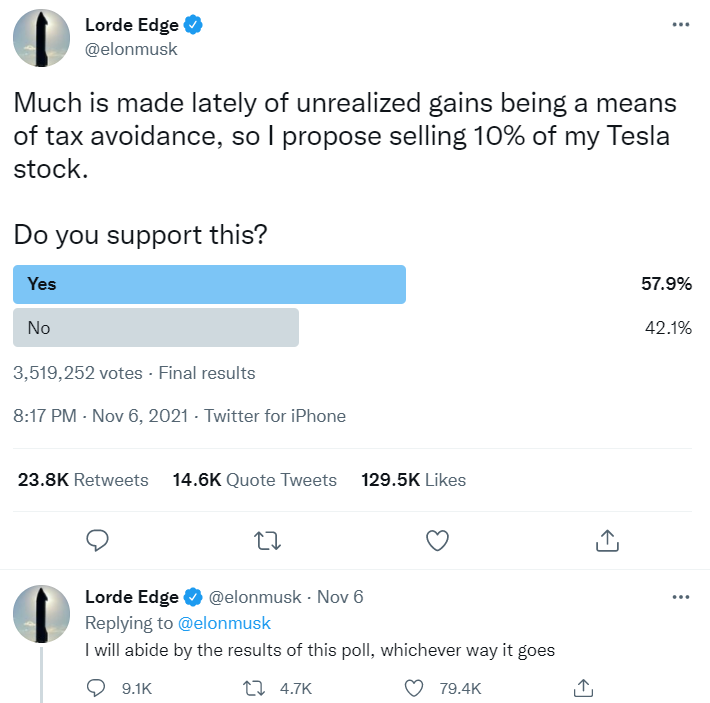
Task: Click the reply icon under the main tweet
Action: tap(97, 541)
